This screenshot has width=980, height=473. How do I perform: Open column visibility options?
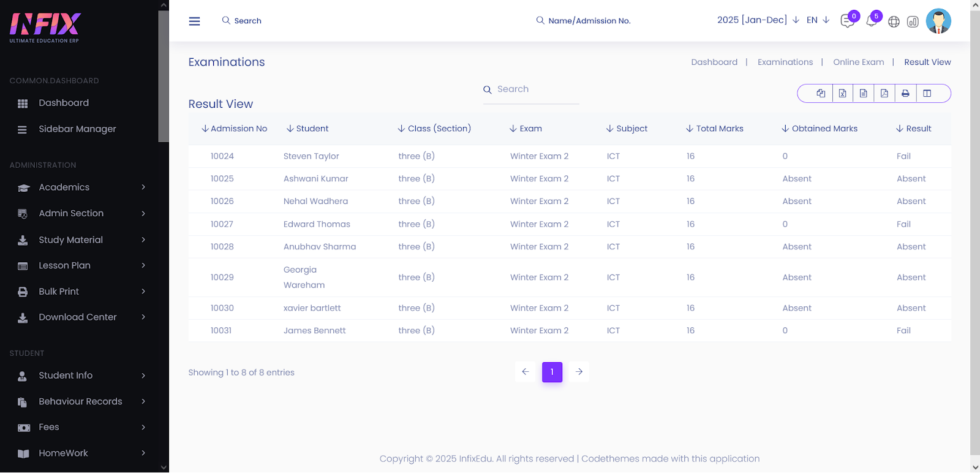click(x=927, y=93)
